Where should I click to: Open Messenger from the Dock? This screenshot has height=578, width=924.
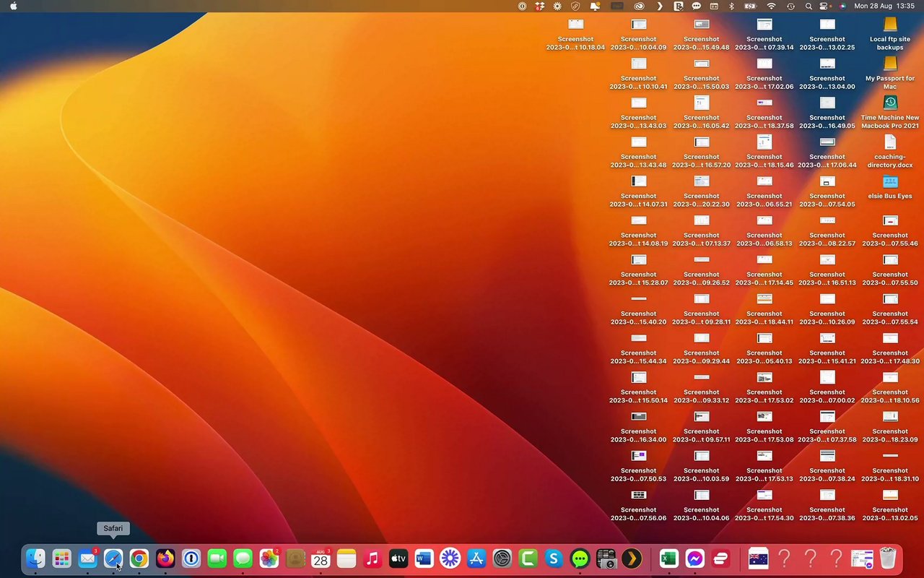695,558
